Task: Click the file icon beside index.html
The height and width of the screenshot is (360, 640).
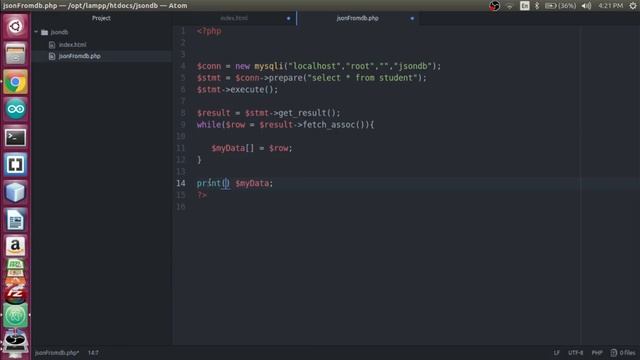Action: coord(52,44)
